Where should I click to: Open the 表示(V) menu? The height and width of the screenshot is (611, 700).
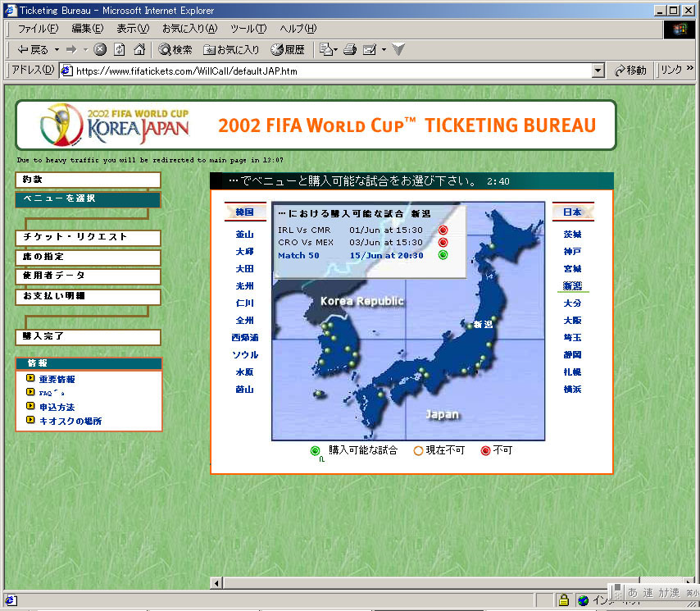coord(133,29)
